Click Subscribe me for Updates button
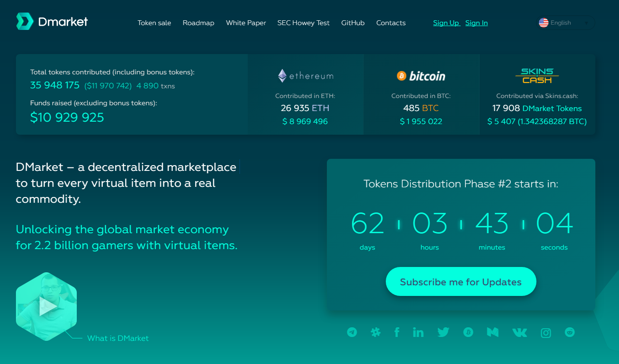This screenshot has height=364, width=619. click(461, 281)
